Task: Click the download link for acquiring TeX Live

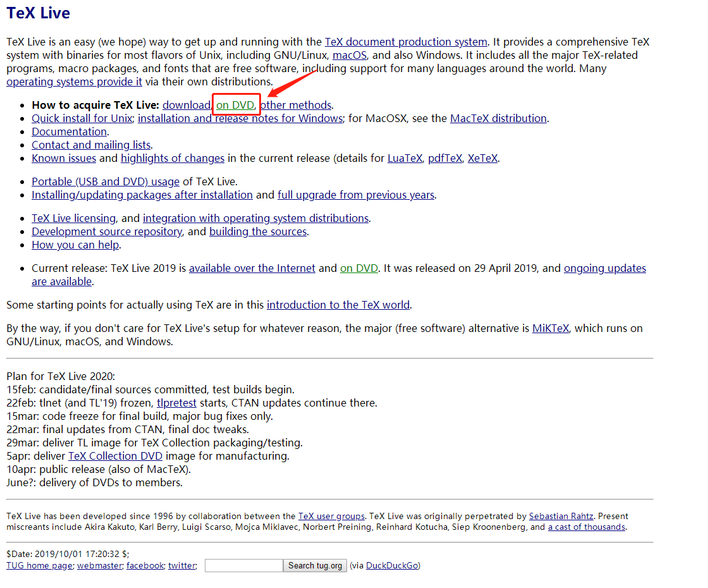Action: pos(186,105)
